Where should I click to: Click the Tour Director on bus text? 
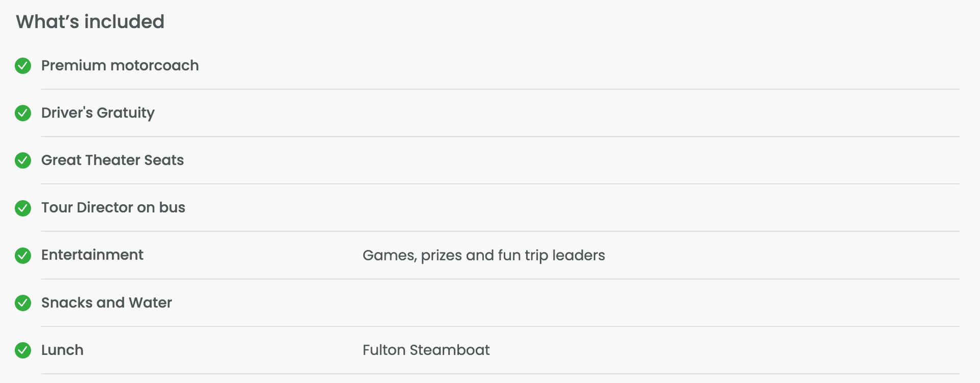(x=113, y=207)
